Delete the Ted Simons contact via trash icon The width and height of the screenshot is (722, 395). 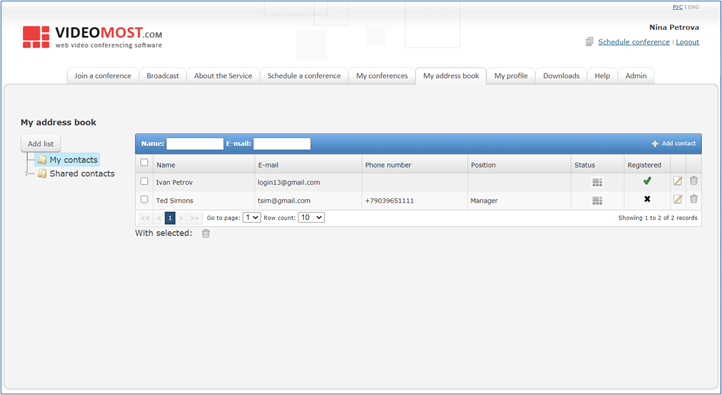(x=693, y=199)
